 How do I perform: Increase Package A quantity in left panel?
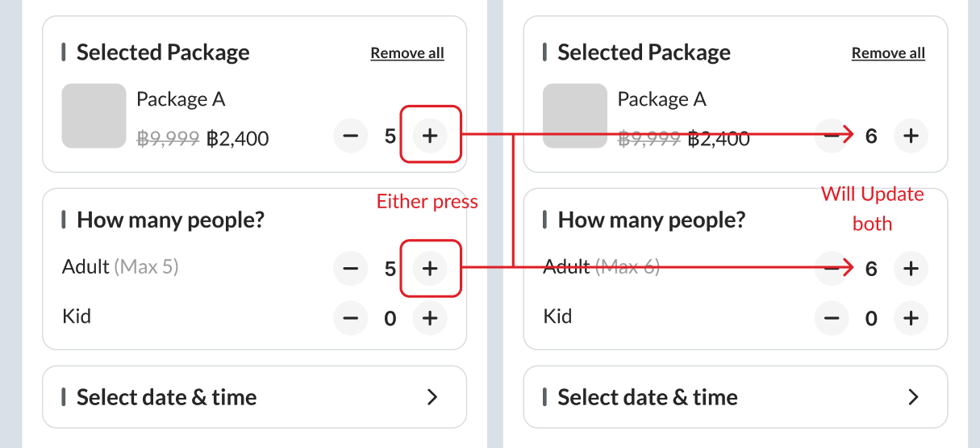(x=430, y=136)
